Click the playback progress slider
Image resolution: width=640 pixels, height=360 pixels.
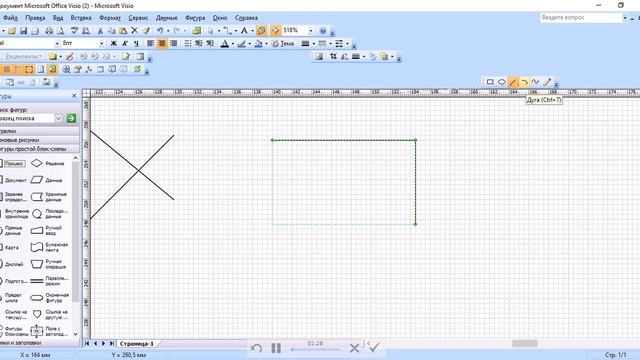click(x=315, y=349)
